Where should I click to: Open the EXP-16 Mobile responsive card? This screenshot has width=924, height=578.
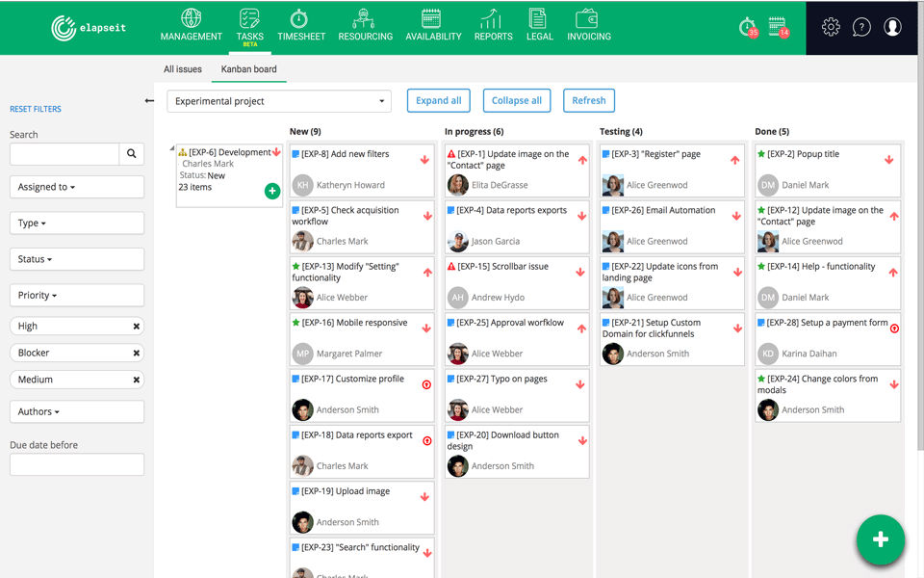pyautogui.click(x=362, y=339)
